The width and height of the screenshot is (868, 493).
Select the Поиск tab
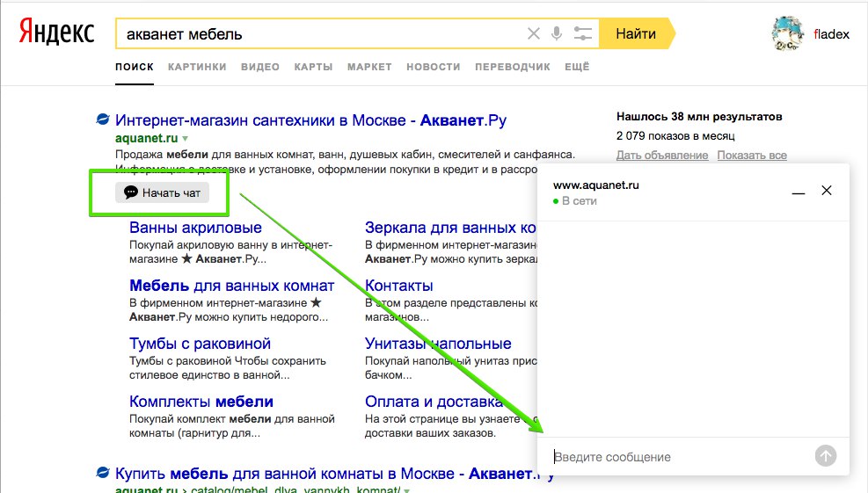click(x=135, y=67)
